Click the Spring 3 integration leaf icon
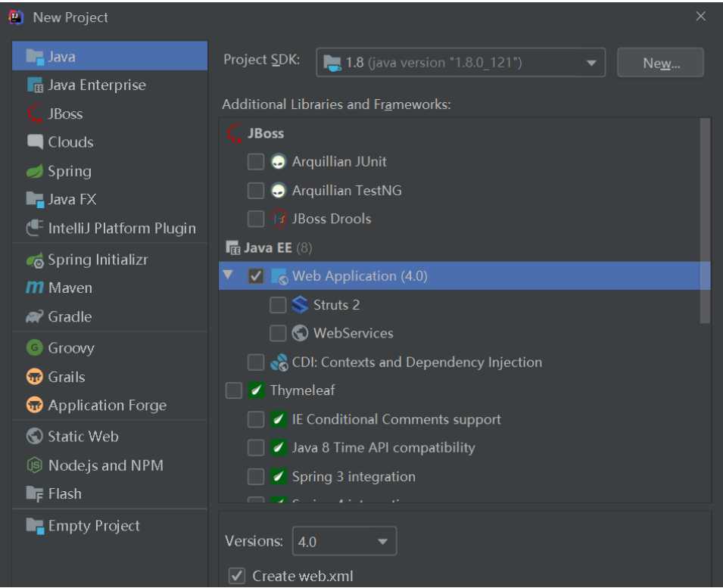The height and width of the screenshot is (588, 723). [278, 477]
